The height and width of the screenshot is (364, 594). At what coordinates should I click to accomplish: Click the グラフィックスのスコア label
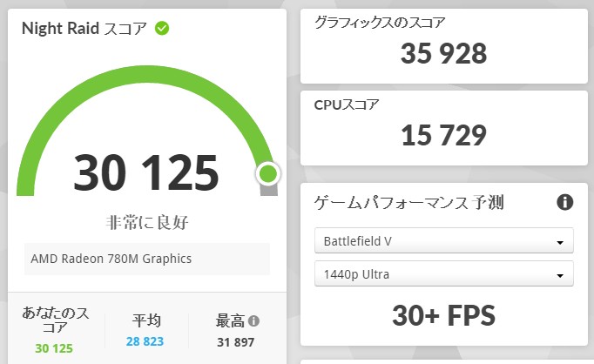click(384, 23)
